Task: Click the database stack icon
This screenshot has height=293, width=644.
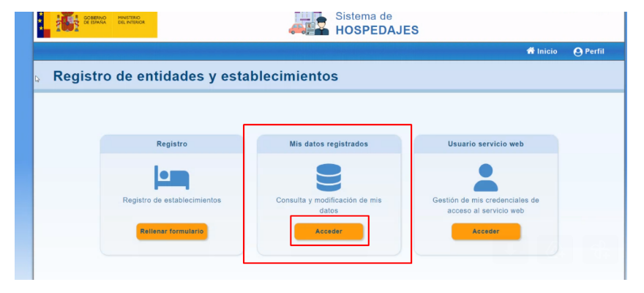Action: coord(329,177)
